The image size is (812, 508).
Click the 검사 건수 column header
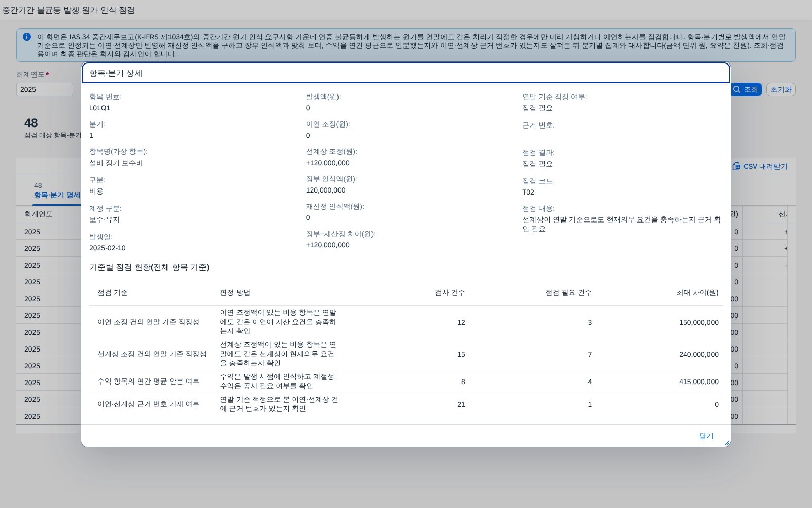pos(450,293)
